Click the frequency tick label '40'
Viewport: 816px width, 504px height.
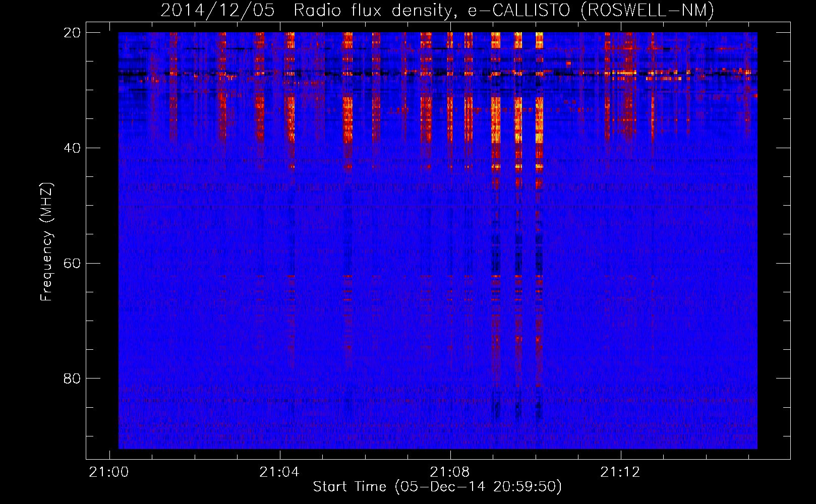pos(73,148)
